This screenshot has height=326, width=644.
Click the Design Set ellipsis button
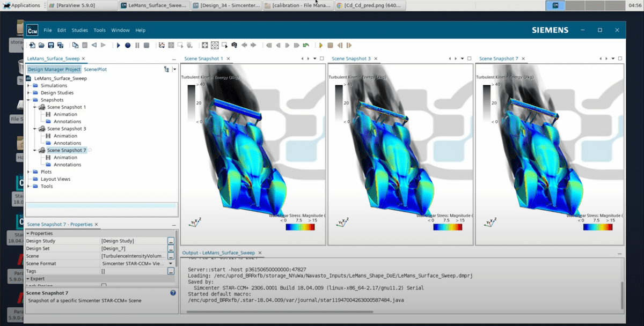point(171,249)
